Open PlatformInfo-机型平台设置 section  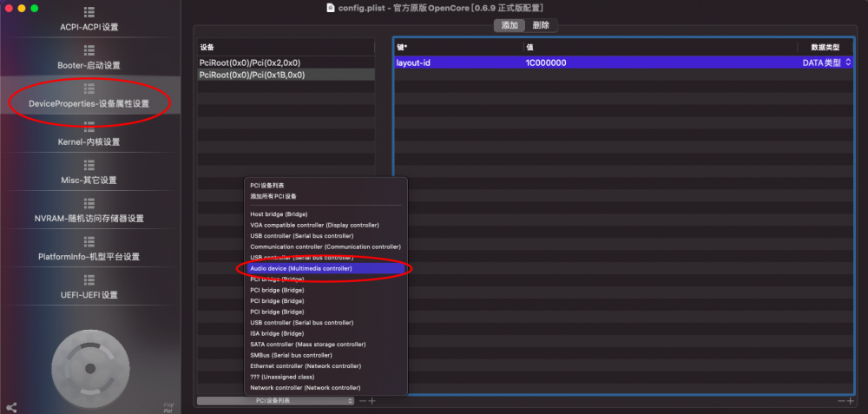click(x=89, y=248)
